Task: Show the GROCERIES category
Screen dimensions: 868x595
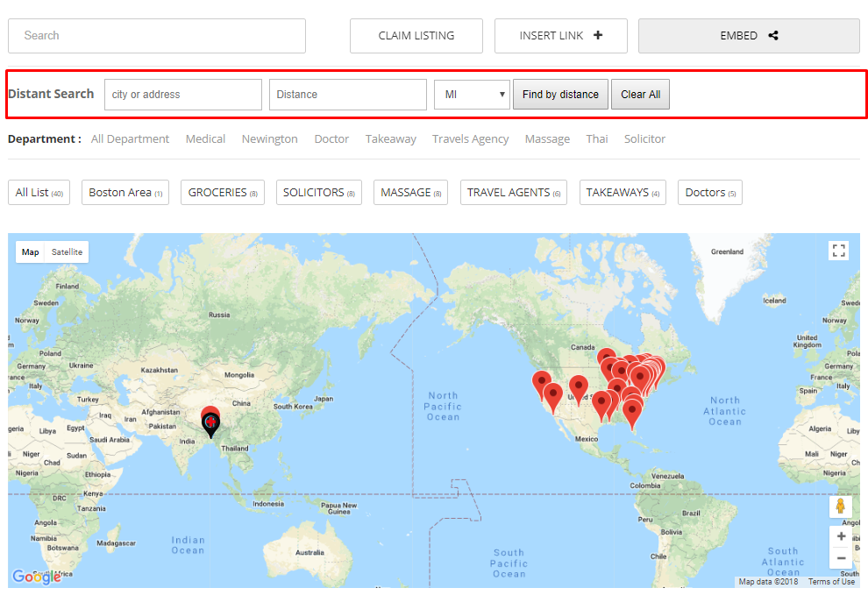Action: click(223, 193)
